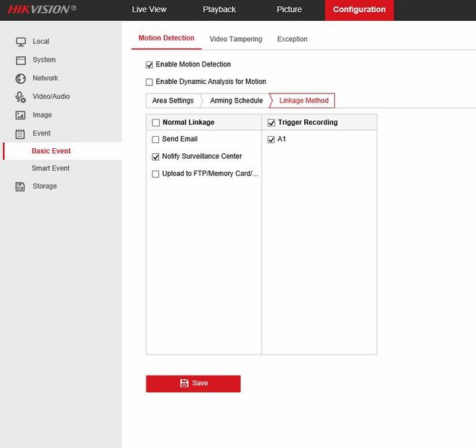Select Smart Event in the sidebar

(x=50, y=168)
